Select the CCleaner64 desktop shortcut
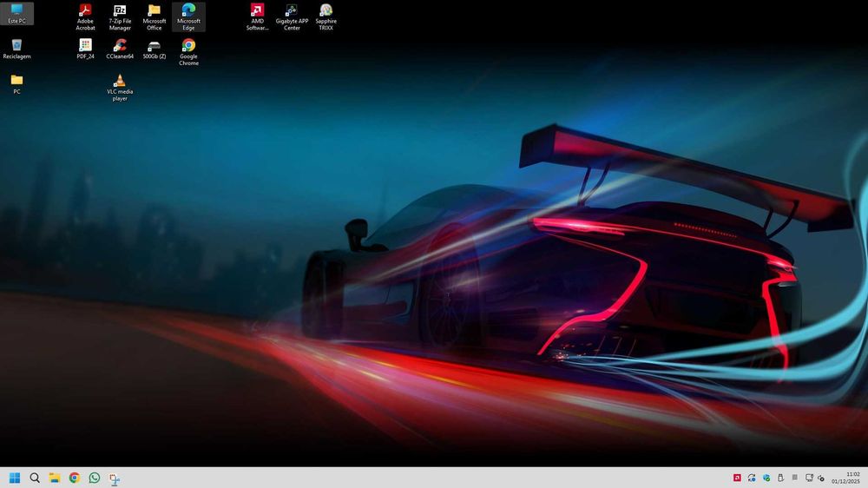 [x=120, y=49]
